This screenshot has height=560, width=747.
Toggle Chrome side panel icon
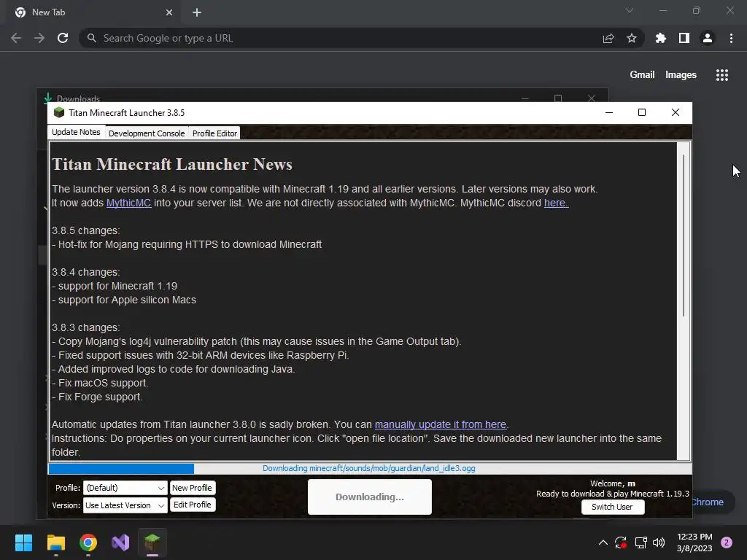[x=684, y=38]
